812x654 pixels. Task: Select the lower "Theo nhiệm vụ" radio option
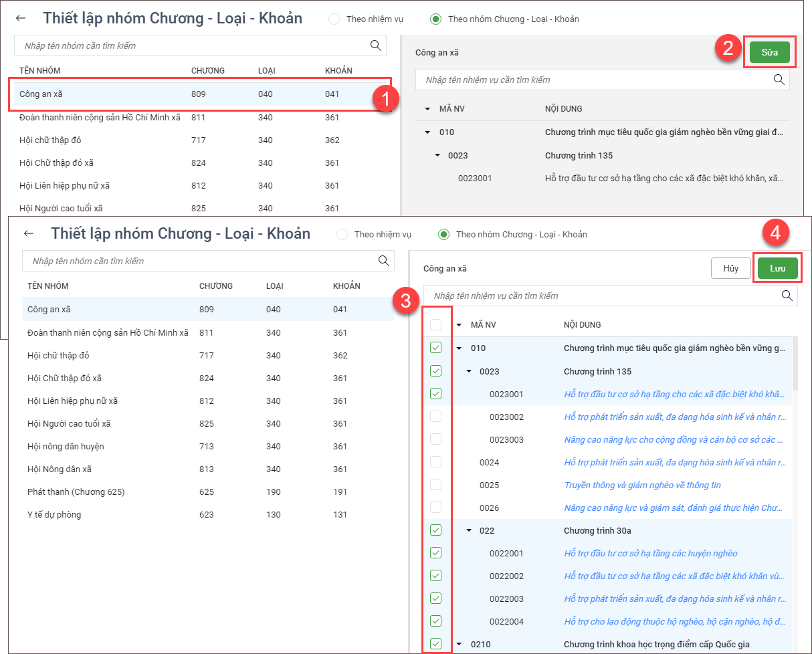342,235
